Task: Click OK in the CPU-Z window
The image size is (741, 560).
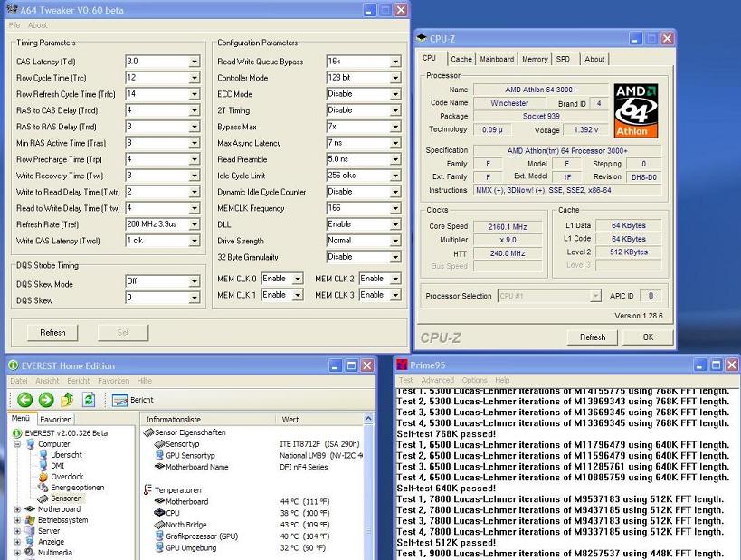Action: tap(647, 337)
